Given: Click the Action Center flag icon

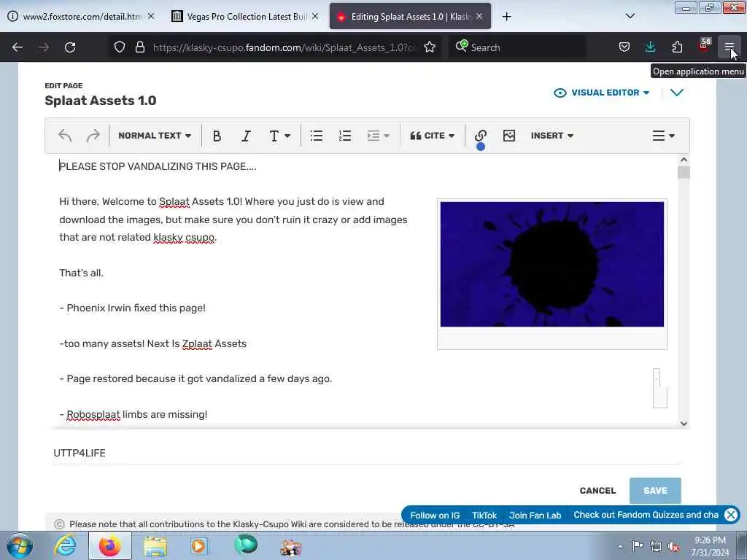Looking at the screenshot, I should 638,546.
